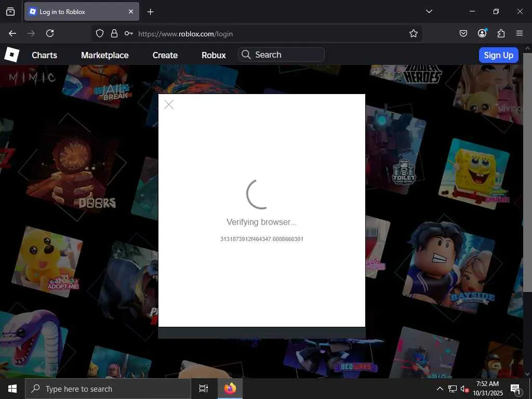Screen dimensions: 532x399
Task: Open the extensions puzzle icon
Action: 501,33
